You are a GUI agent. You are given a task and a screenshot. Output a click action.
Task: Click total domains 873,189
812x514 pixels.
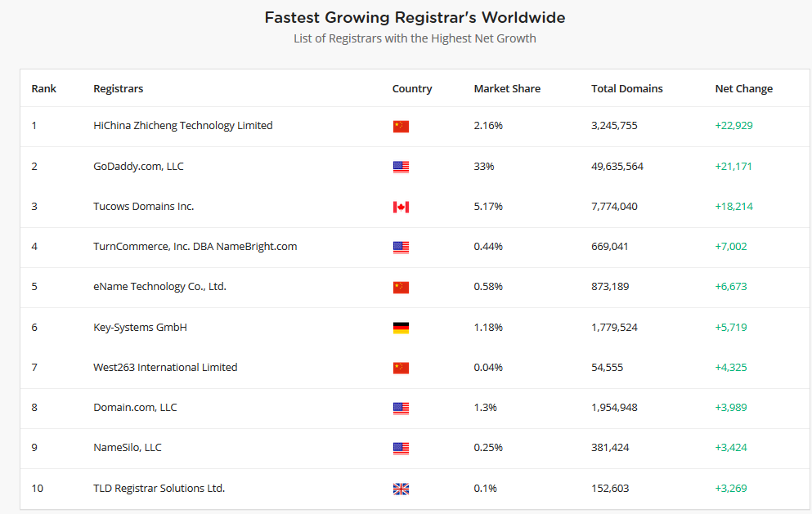point(610,286)
